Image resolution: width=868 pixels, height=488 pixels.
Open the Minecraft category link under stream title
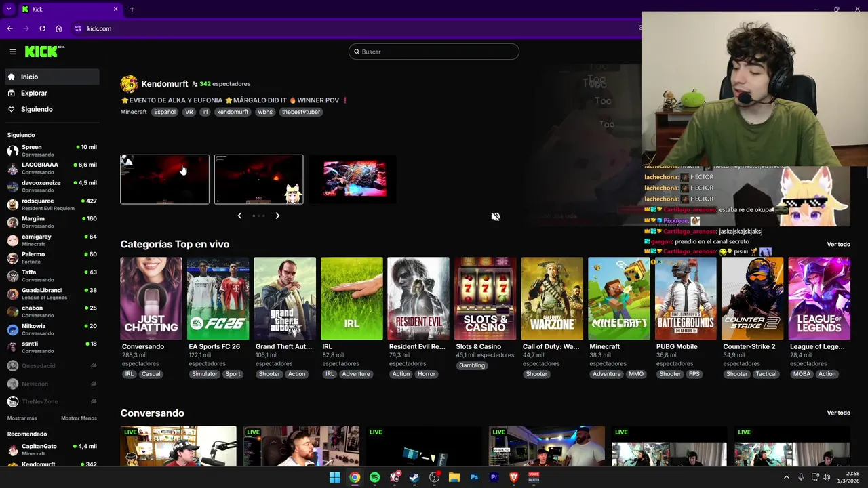coord(134,112)
